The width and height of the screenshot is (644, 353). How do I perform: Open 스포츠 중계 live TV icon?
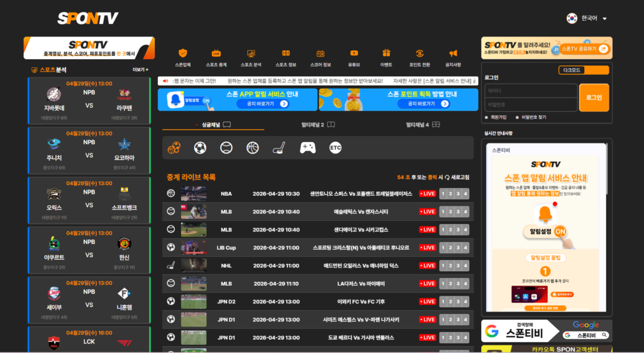(216, 53)
